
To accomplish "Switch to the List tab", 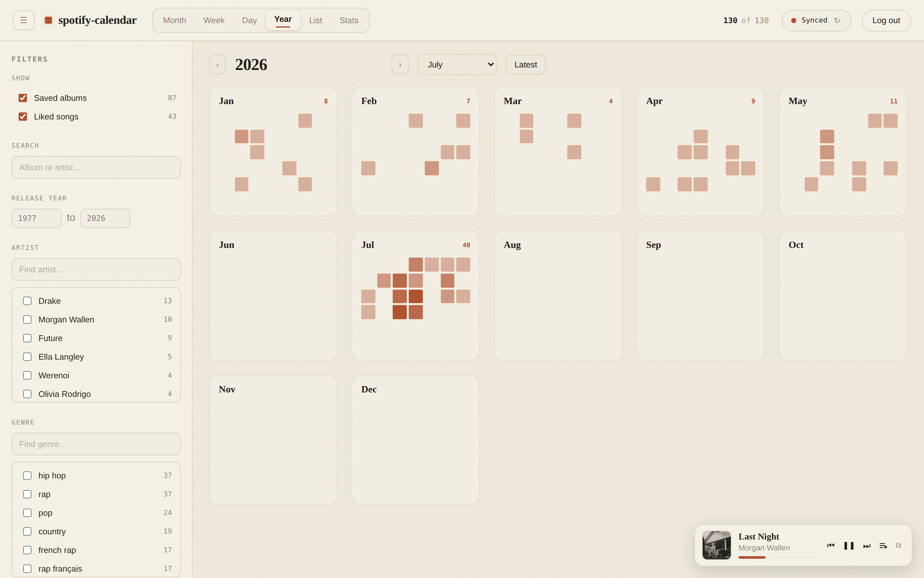I will coord(315,20).
